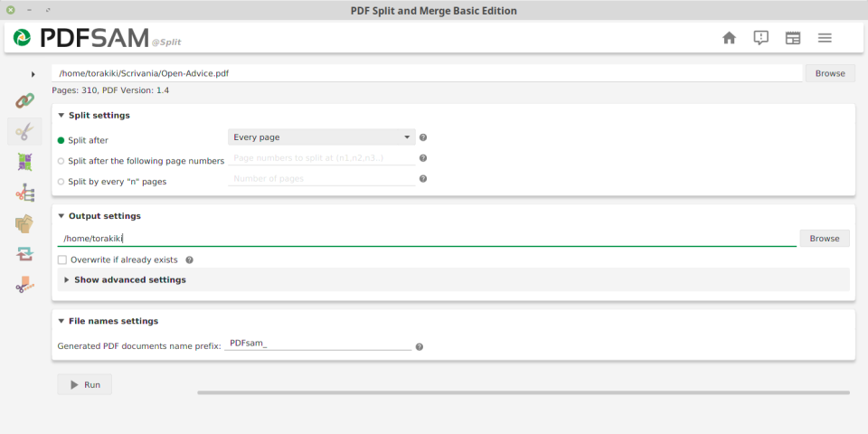
Task: Open Split by bookmarks tree-scissors icon
Action: coord(24,193)
